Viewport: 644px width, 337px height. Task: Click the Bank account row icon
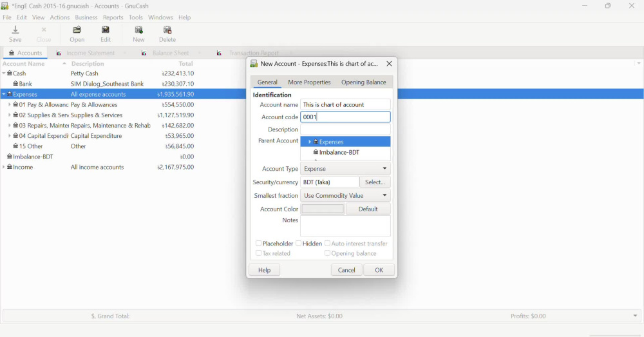(x=15, y=83)
